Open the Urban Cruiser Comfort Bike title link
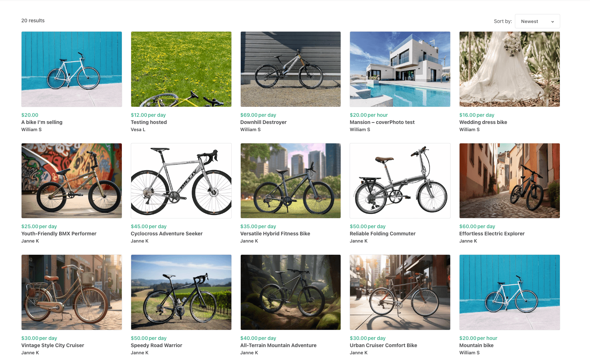This screenshot has height=364, width=590. point(383,345)
